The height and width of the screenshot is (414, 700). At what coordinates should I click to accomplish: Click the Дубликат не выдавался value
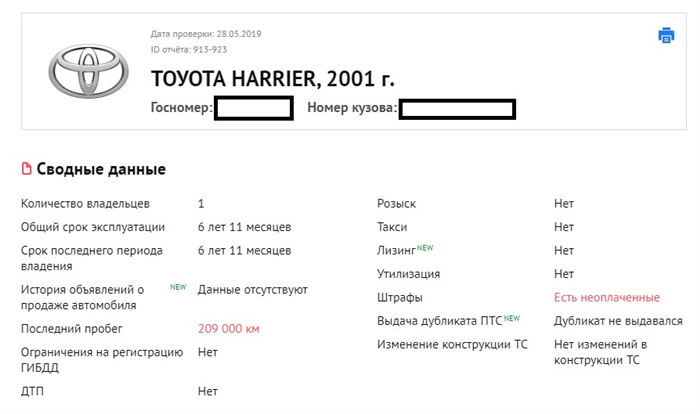tap(618, 321)
